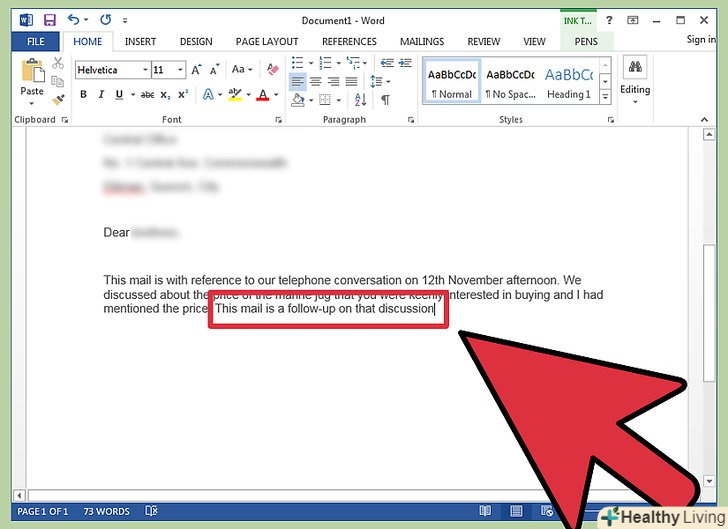Select the Format Painter brush
Image resolution: width=728 pixels, height=529 pixels.
[x=58, y=99]
